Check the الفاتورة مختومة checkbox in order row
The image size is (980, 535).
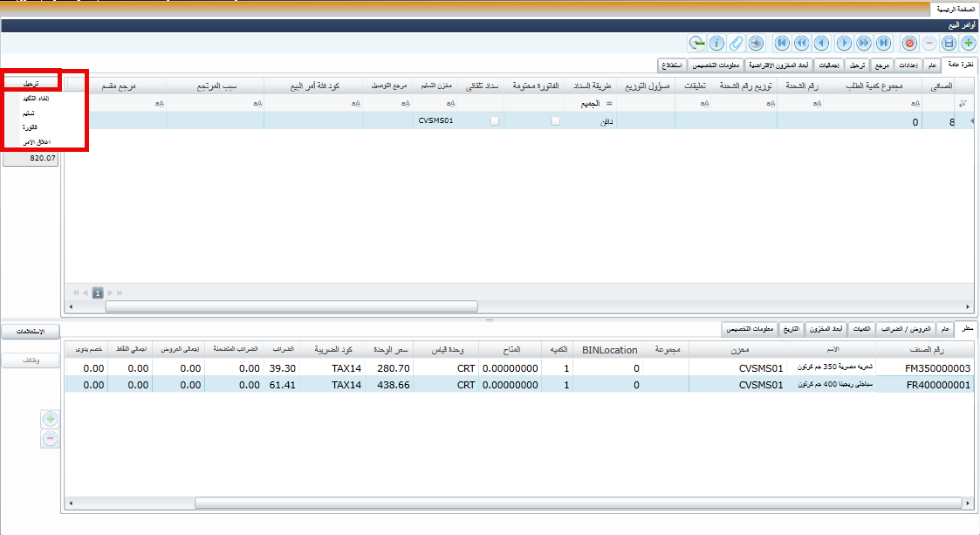point(555,122)
